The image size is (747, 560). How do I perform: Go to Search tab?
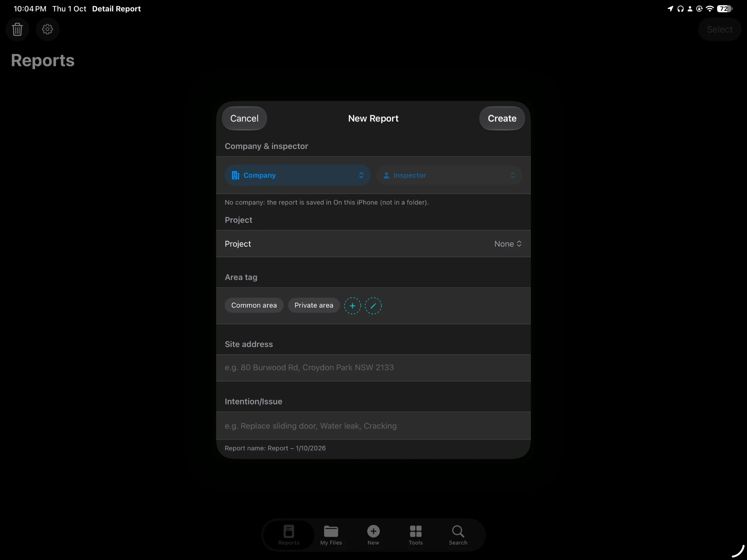click(x=458, y=535)
